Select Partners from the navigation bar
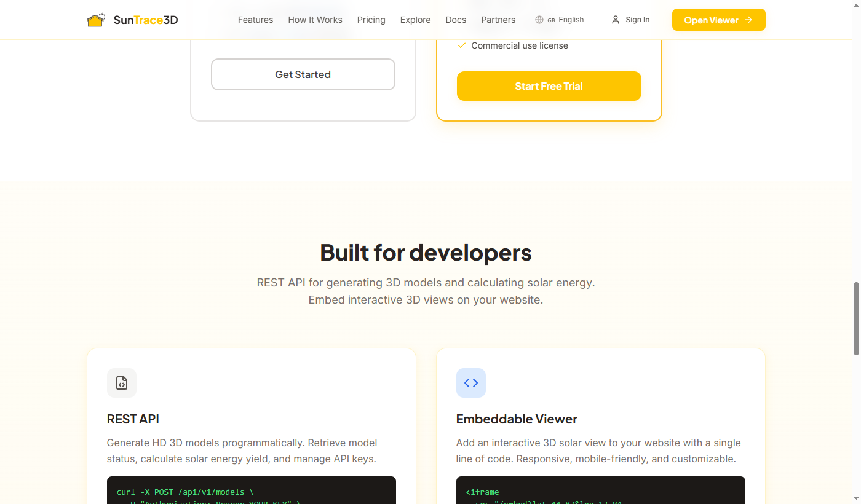 click(498, 19)
